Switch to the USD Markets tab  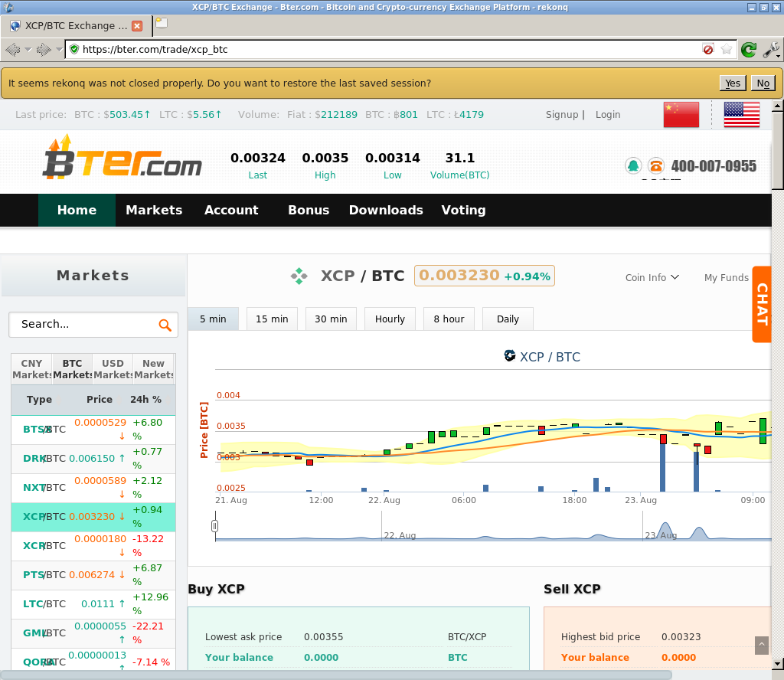click(113, 369)
